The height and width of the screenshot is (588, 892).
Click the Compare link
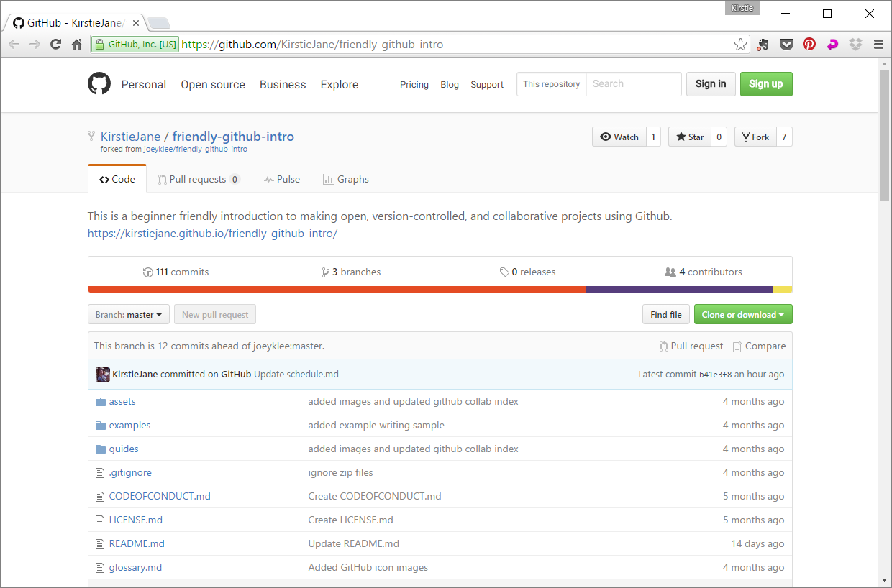point(760,346)
